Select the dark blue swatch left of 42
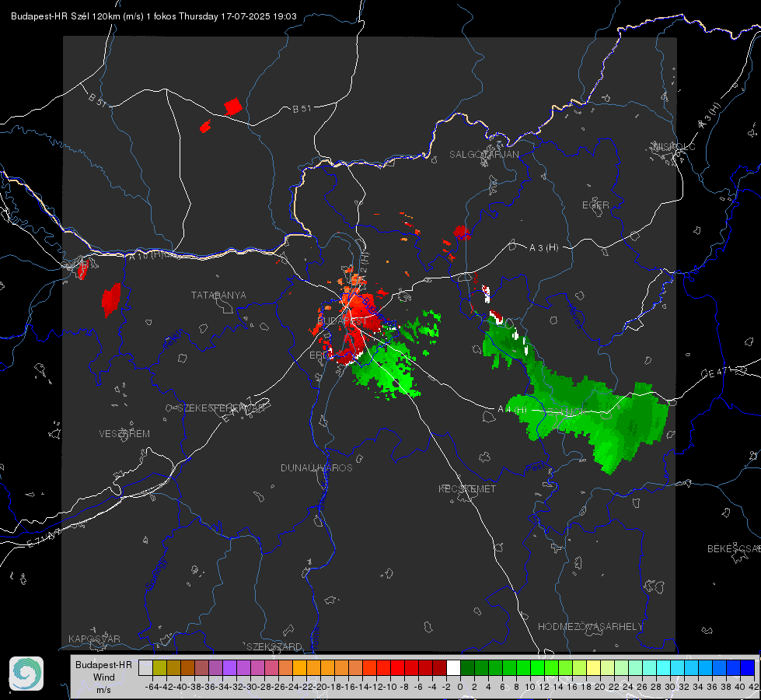This screenshot has height=700, width=761. (748, 667)
